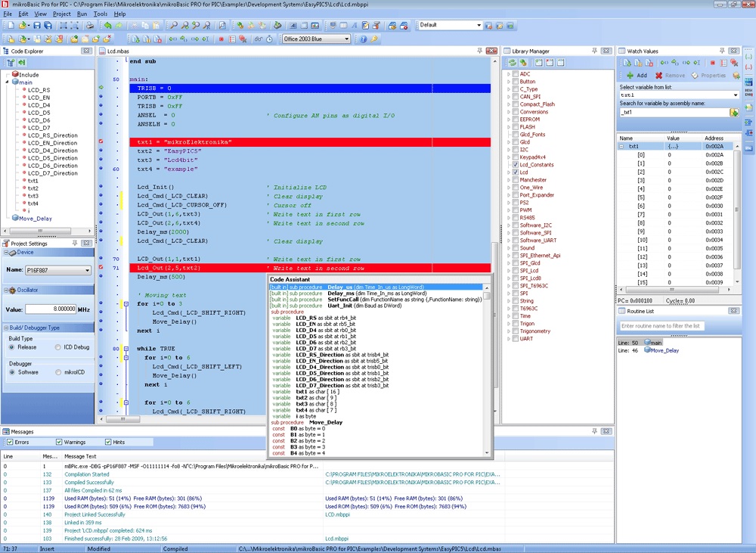Viewport: 756px width, 553px height.
Task: Open the View menu
Action: [41, 14]
